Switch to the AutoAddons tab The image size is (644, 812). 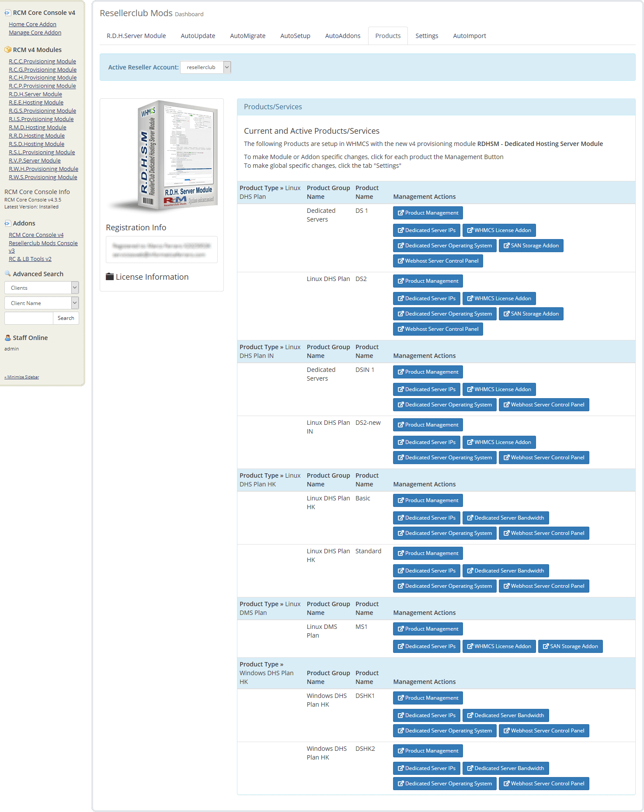343,36
